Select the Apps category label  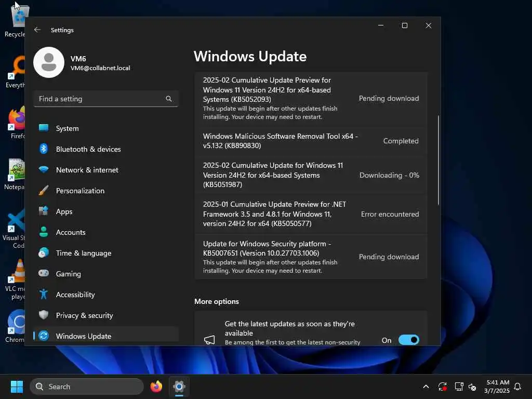pos(64,211)
